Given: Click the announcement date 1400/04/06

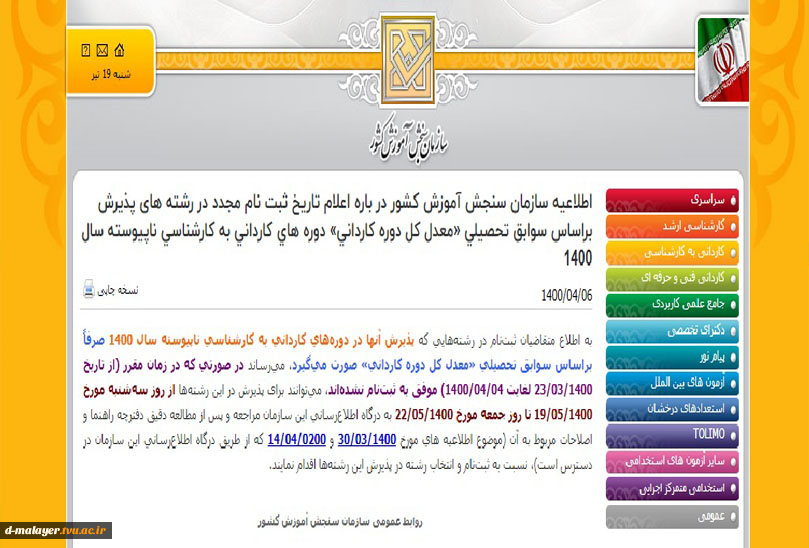Looking at the screenshot, I should pos(567,296).
